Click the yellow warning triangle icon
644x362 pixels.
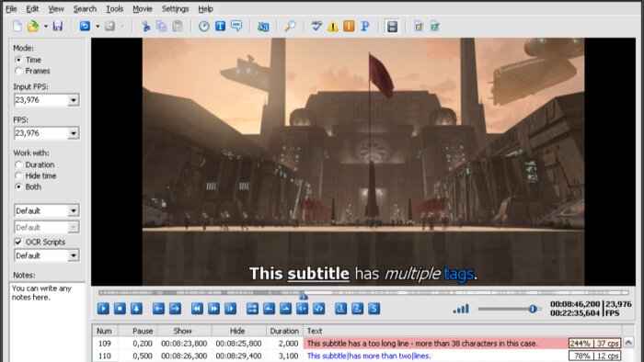(333, 27)
